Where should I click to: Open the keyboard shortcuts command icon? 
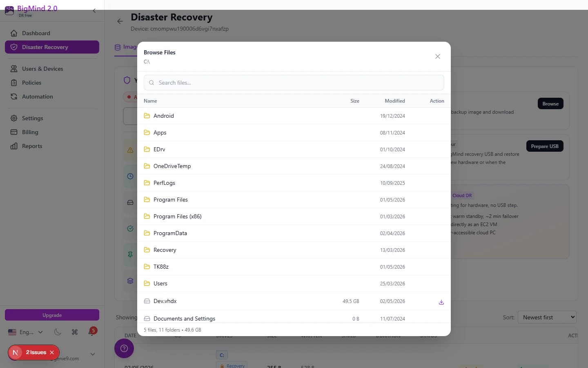click(75, 332)
